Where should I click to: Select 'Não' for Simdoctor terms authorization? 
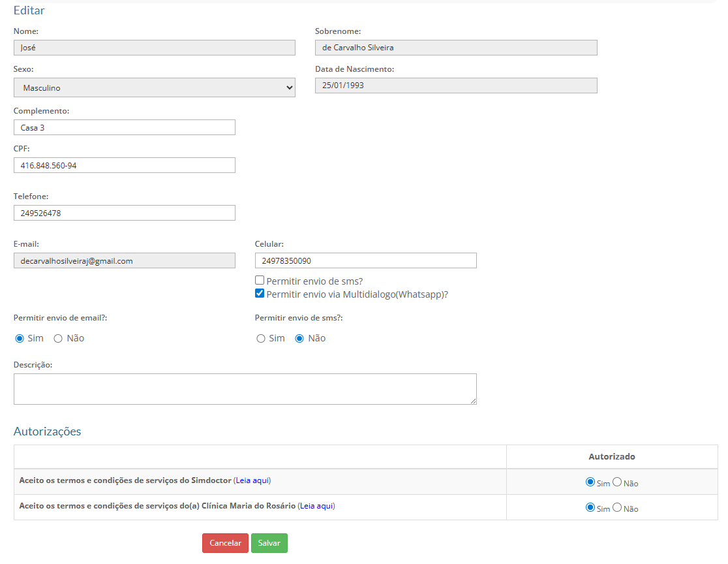point(617,482)
